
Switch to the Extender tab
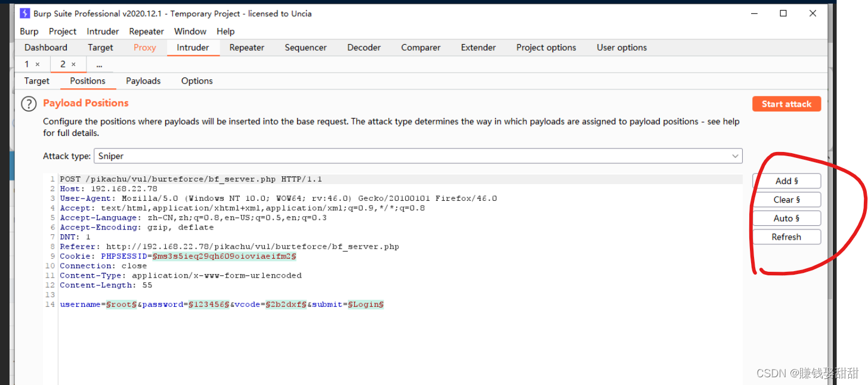478,48
